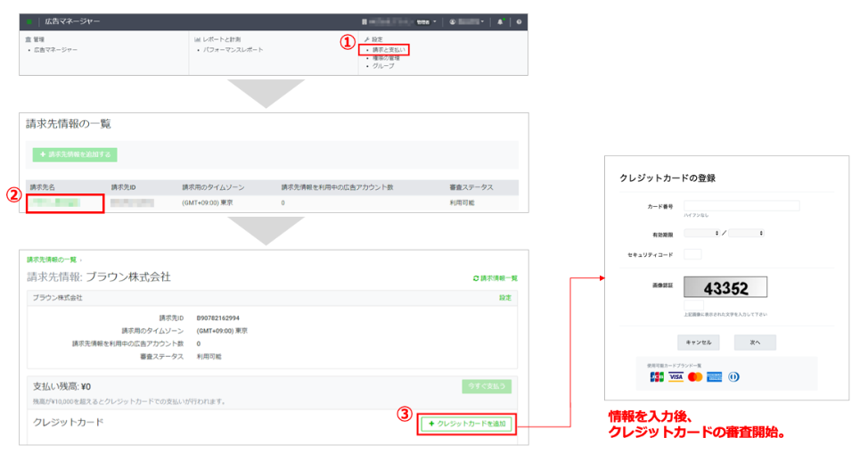Click 請求先情報を追加する green button
The height and width of the screenshot is (462, 868).
point(75,154)
